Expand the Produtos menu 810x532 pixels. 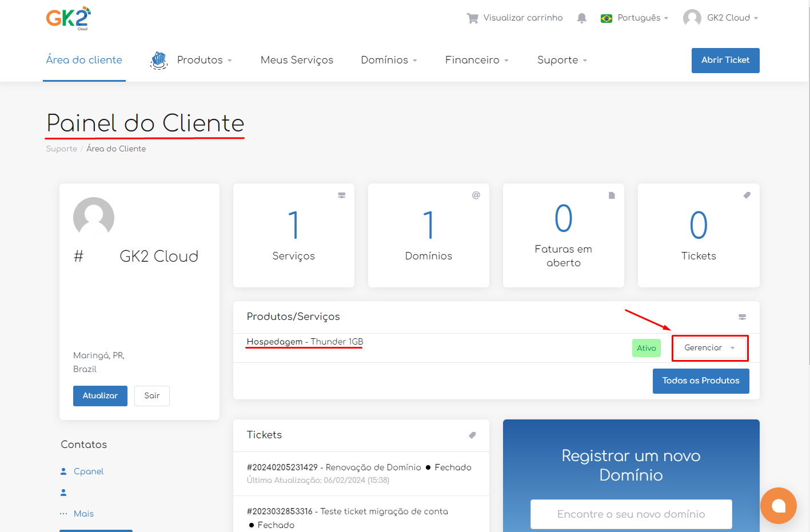pyautogui.click(x=205, y=60)
